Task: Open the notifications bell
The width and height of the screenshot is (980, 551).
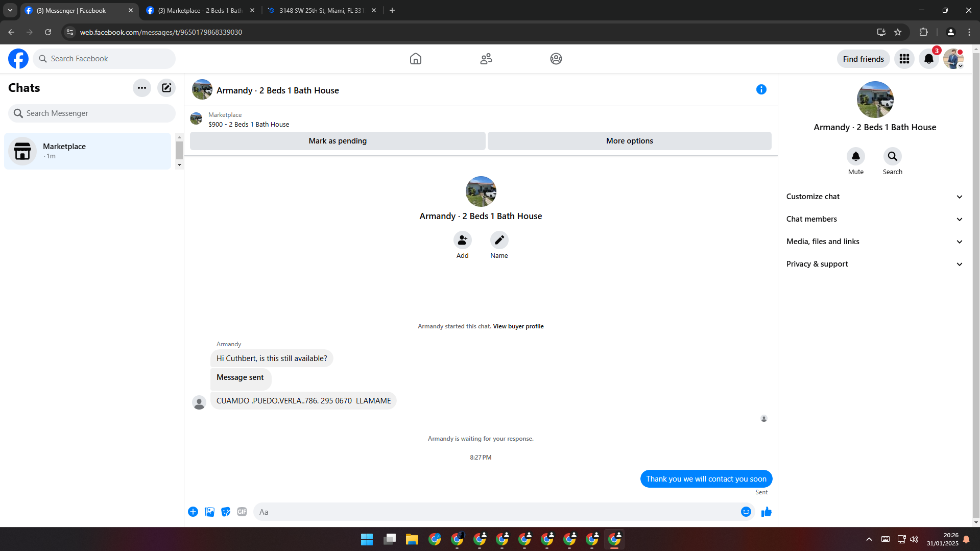Action: pyautogui.click(x=929, y=59)
